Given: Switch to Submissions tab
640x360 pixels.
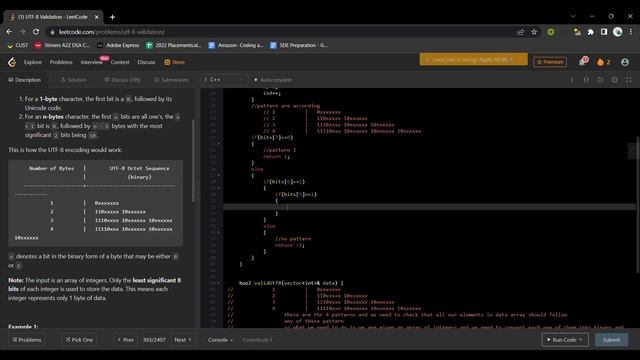Looking at the screenshot, I should point(171,80).
